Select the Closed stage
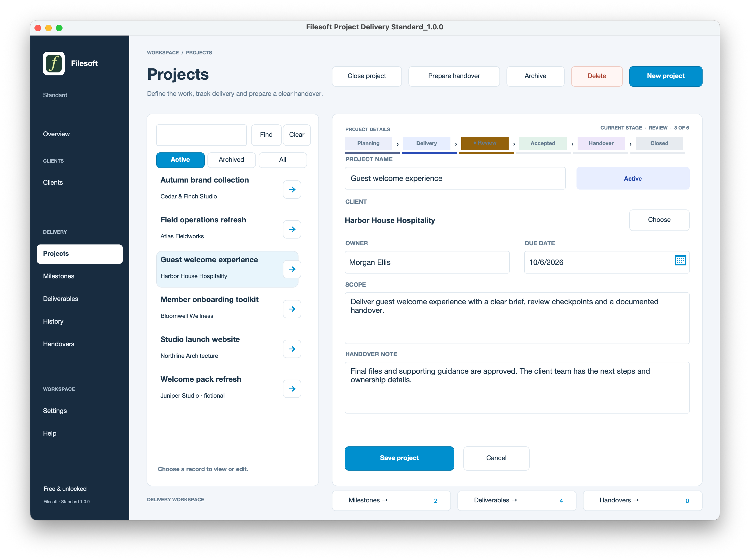Viewport: 750px width, 560px height. (x=659, y=143)
